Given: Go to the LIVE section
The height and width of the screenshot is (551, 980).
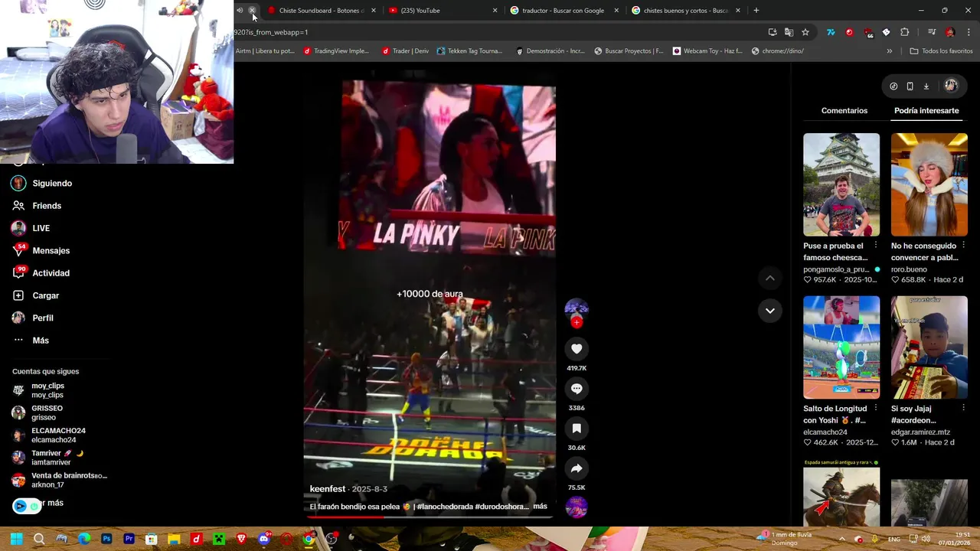Looking at the screenshot, I should click(x=31, y=228).
